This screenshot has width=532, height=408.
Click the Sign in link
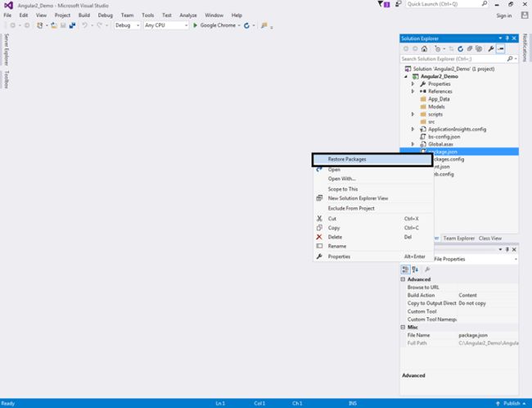click(x=504, y=16)
